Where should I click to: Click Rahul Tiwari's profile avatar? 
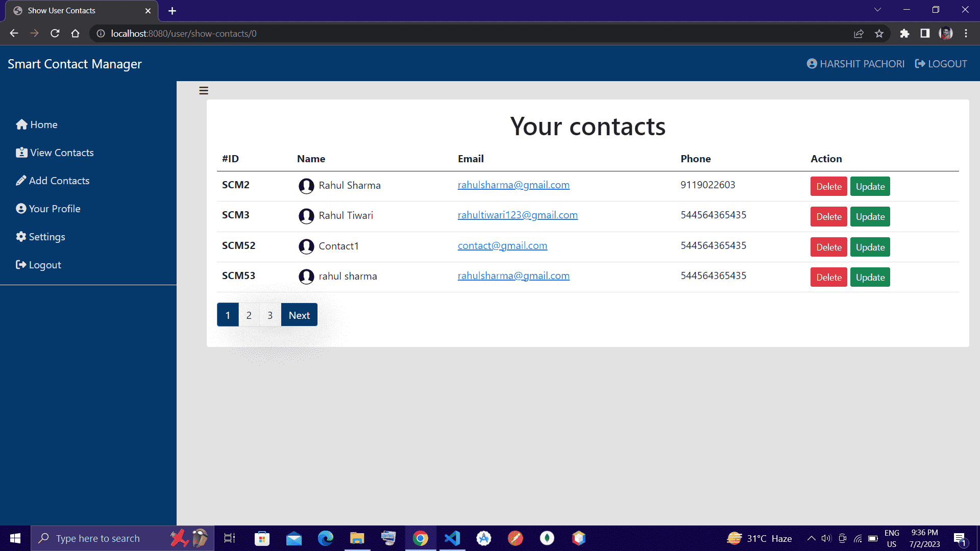pos(306,216)
